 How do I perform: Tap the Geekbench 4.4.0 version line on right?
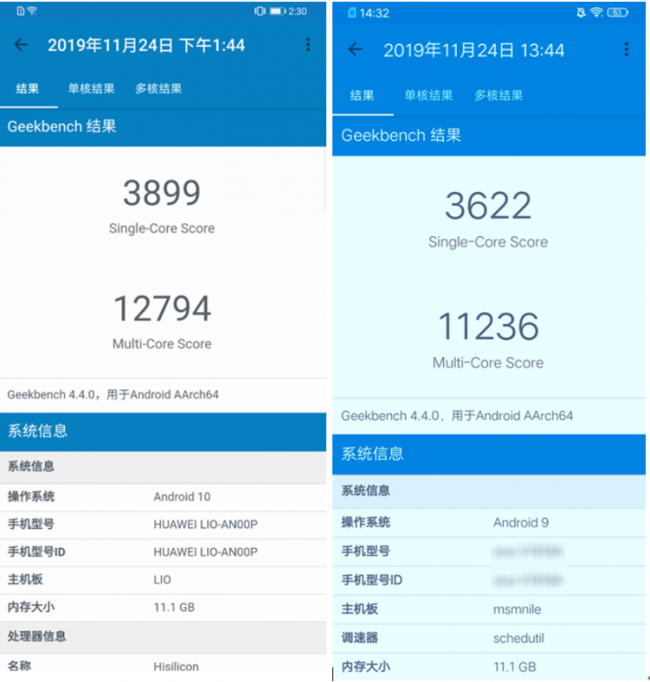[457, 416]
